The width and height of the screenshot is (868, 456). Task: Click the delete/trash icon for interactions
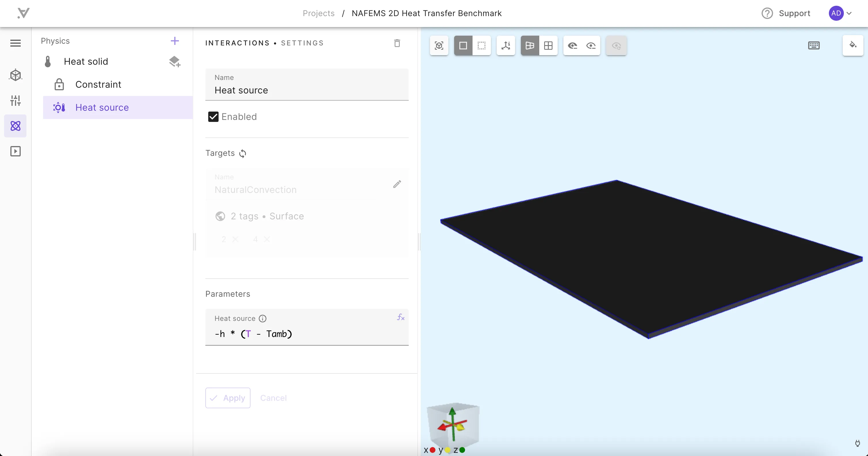pyautogui.click(x=397, y=43)
